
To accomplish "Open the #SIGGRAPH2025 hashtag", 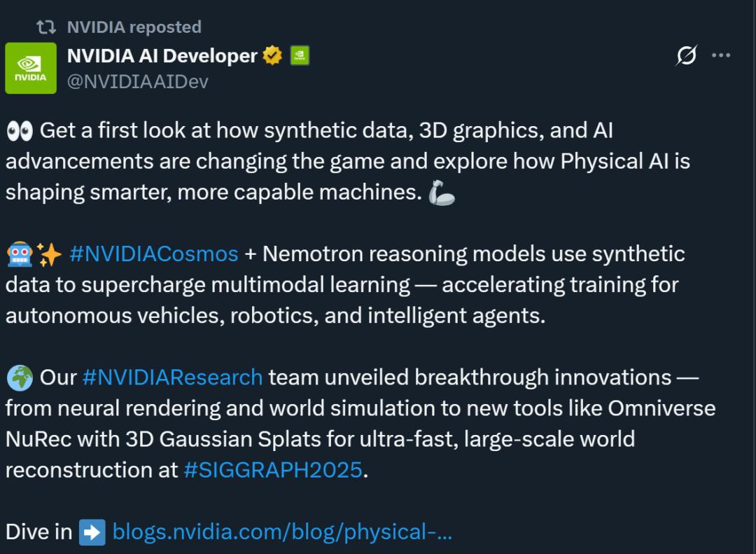I will click(x=273, y=469).
